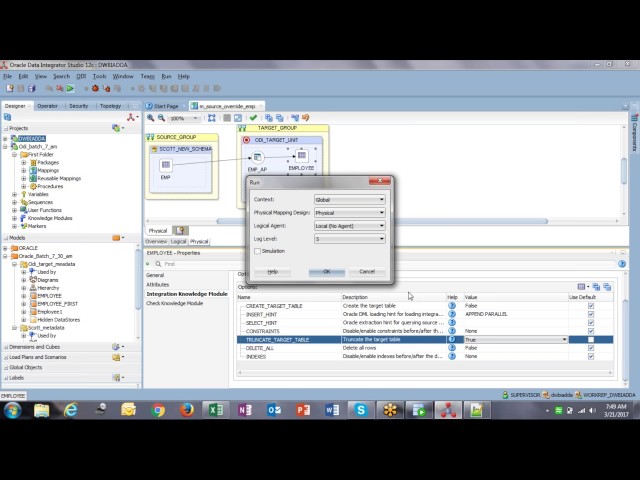Open the Context dropdown
640x480 pixels.
[349, 200]
